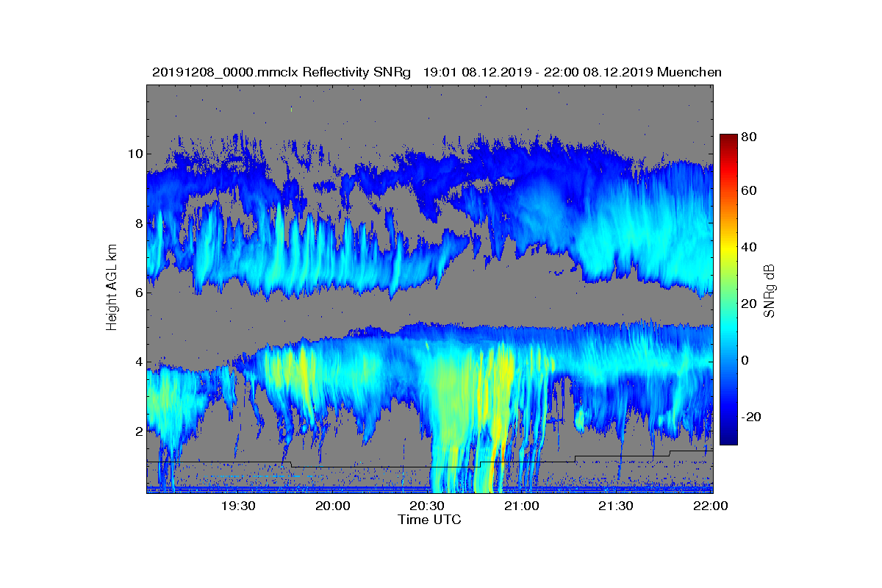
Task: Click the 20:30 time tick label
Action: (x=427, y=506)
